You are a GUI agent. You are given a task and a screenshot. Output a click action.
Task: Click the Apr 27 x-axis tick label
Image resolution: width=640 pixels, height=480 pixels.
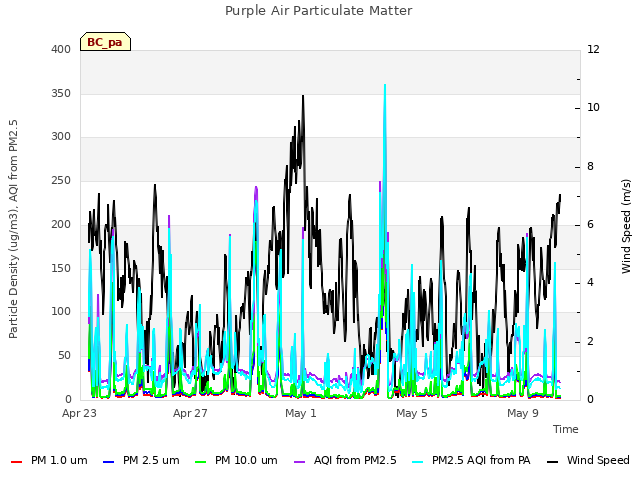190,413
